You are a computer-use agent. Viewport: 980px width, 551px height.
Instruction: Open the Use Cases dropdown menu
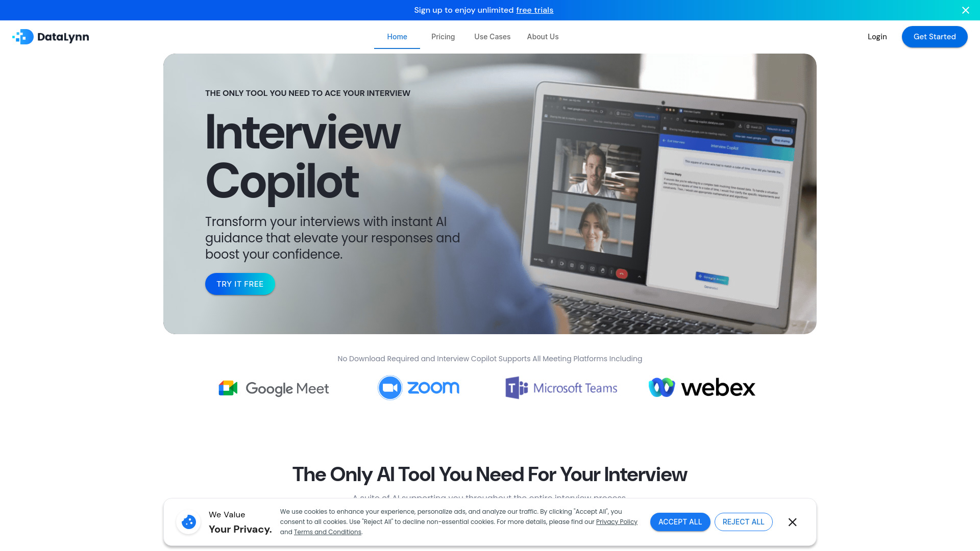492,36
